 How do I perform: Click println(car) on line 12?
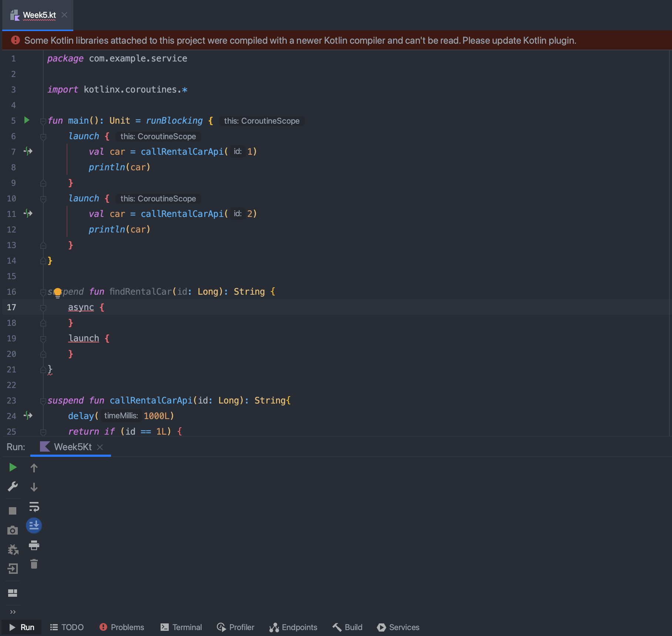tap(119, 230)
